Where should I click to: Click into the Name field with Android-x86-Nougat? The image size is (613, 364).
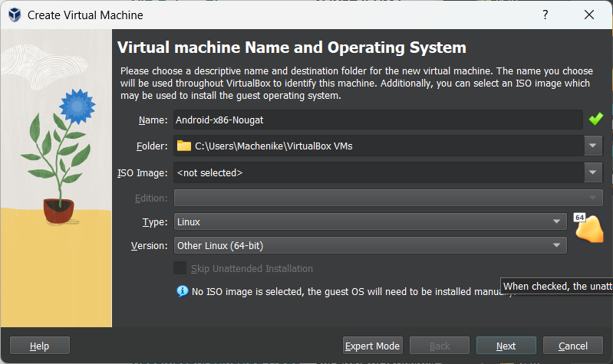(x=378, y=120)
